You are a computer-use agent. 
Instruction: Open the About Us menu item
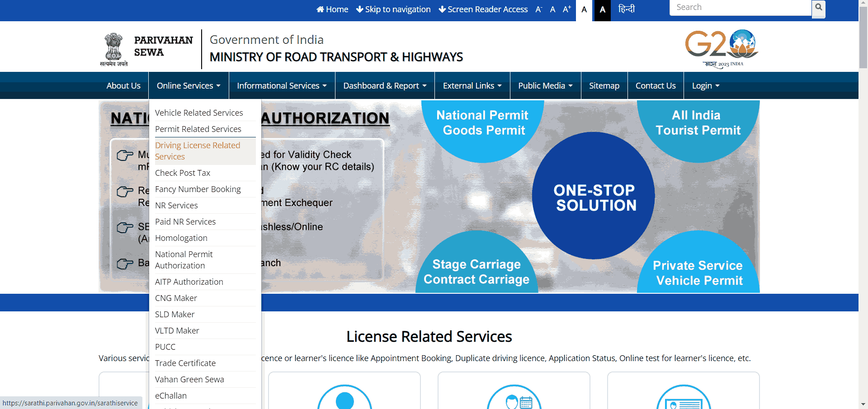tap(123, 86)
